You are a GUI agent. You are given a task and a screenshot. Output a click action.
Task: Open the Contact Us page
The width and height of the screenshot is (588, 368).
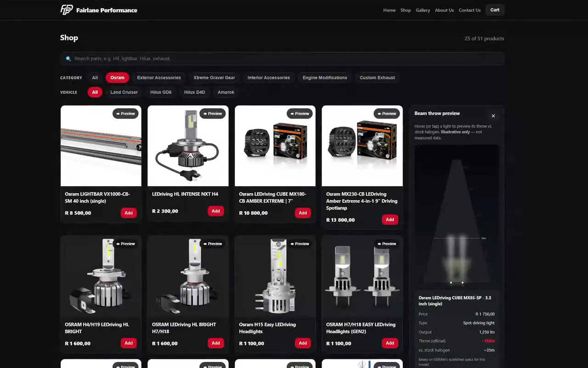coord(469,10)
